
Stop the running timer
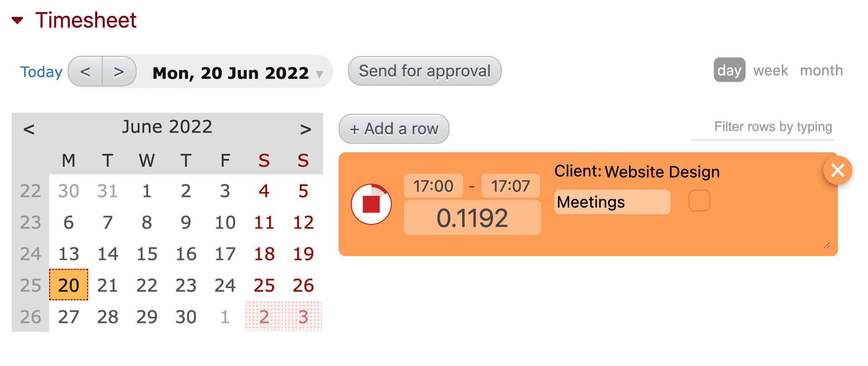click(372, 204)
